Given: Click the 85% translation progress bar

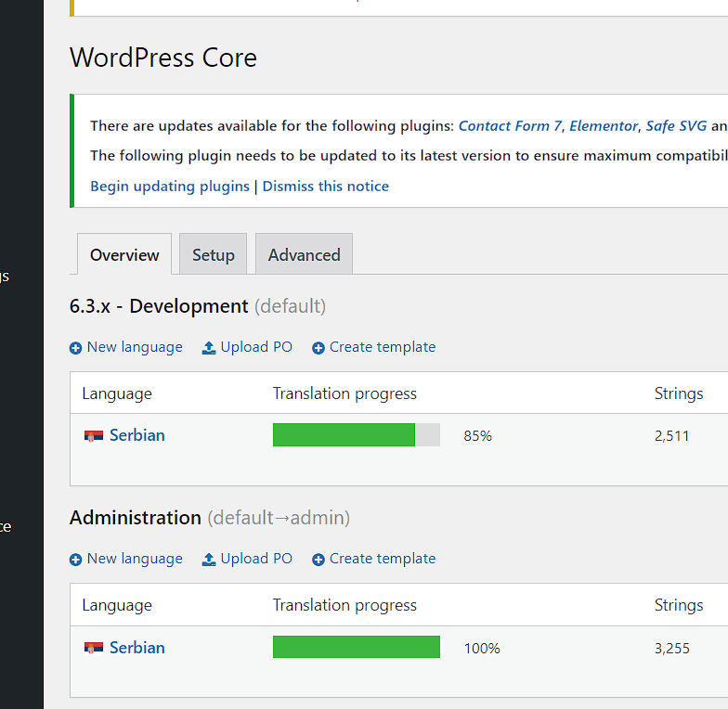Looking at the screenshot, I should pos(357,434).
